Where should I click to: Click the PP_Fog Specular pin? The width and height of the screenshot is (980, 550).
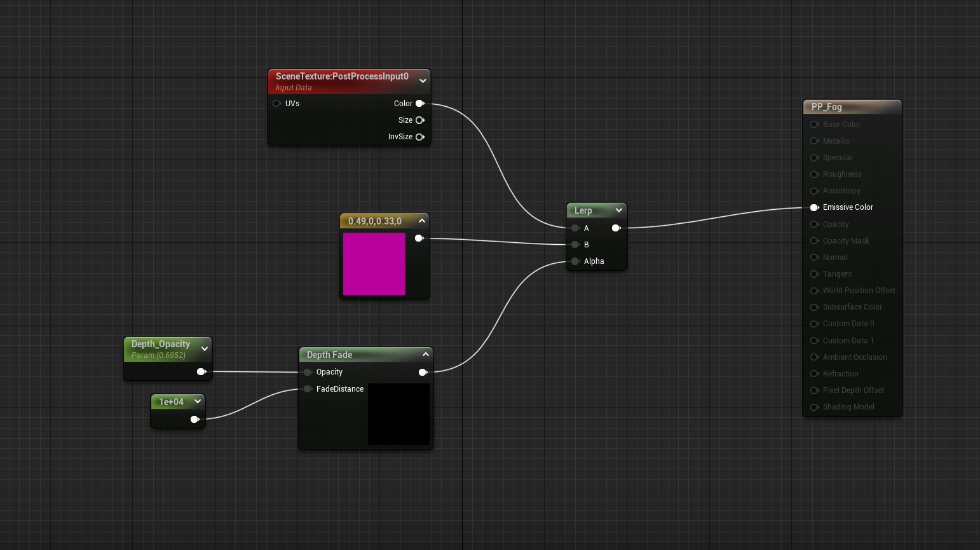click(814, 158)
